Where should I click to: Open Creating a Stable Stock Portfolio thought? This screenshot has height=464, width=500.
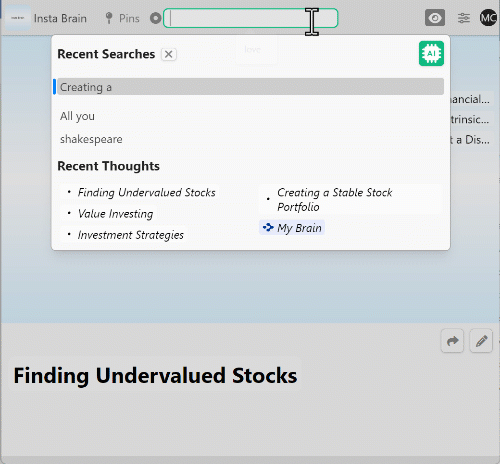pyautogui.click(x=335, y=199)
